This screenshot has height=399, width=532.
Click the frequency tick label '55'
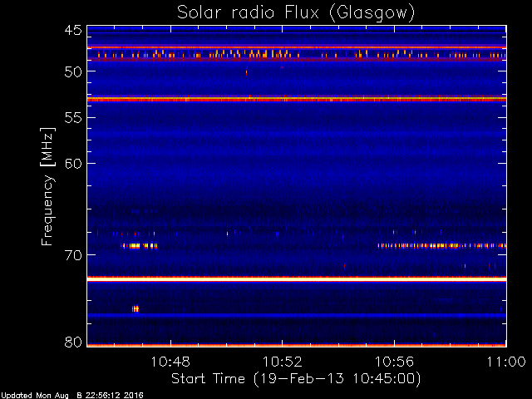coord(73,118)
